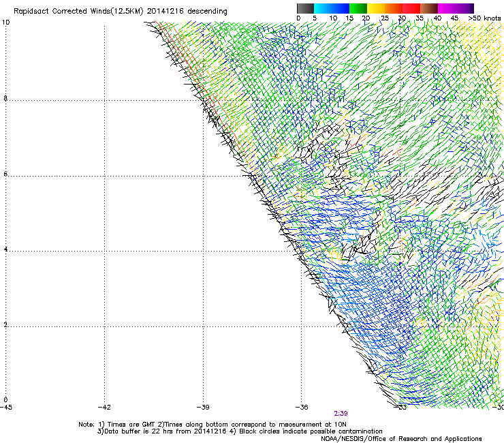The height and width of the screenshot is (443, 504).
Task: Click the brown 35-40 knots color swatch
Action: [429, 8]
